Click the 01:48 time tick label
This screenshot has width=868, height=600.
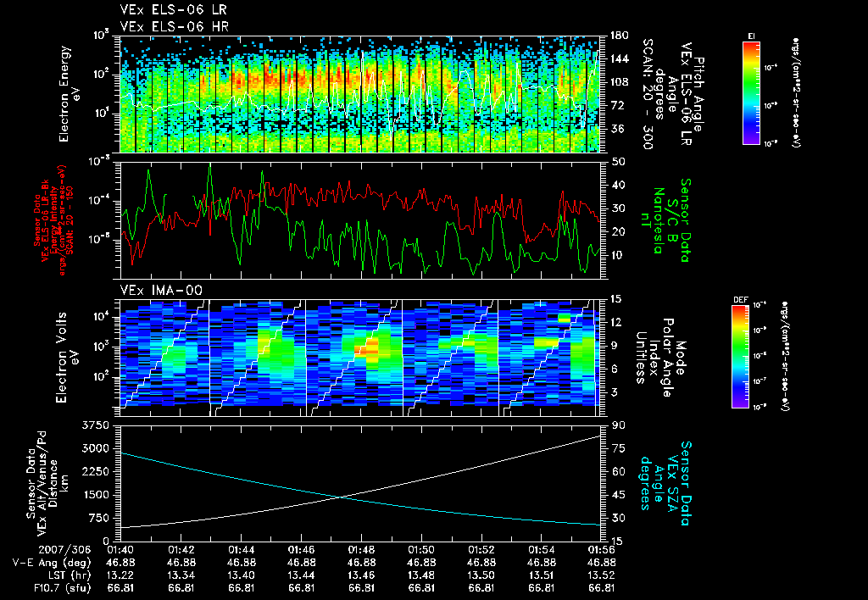coord(361,550)
